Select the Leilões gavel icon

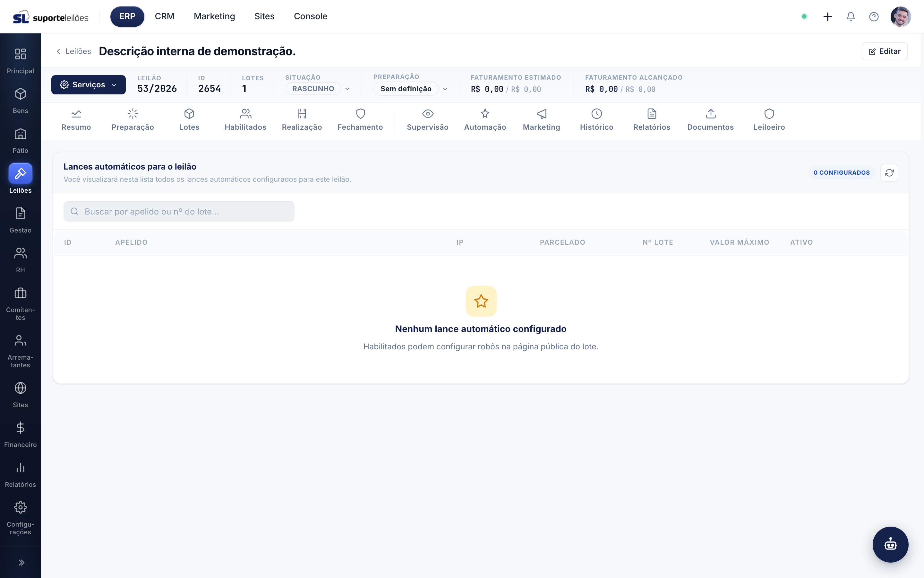[20, 173]
